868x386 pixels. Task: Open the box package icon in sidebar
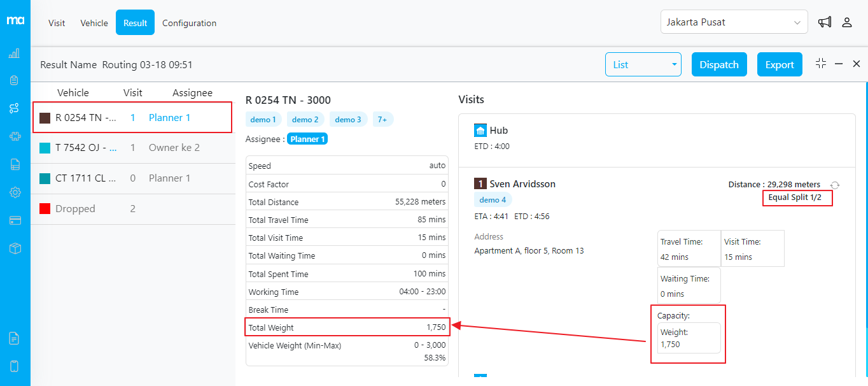14,248
